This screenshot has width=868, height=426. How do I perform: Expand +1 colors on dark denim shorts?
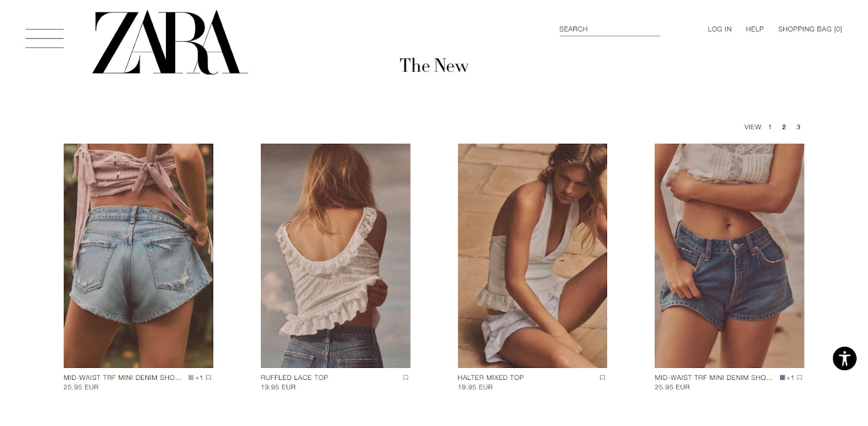tap(790, 378)
